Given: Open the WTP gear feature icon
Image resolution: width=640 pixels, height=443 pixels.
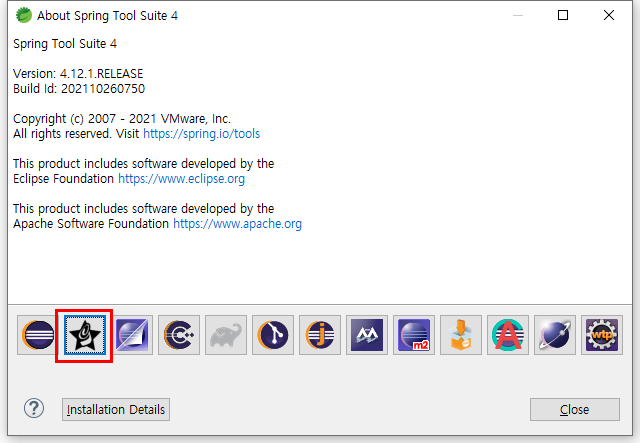Looking at the screenshot, I should click(602, 335).
